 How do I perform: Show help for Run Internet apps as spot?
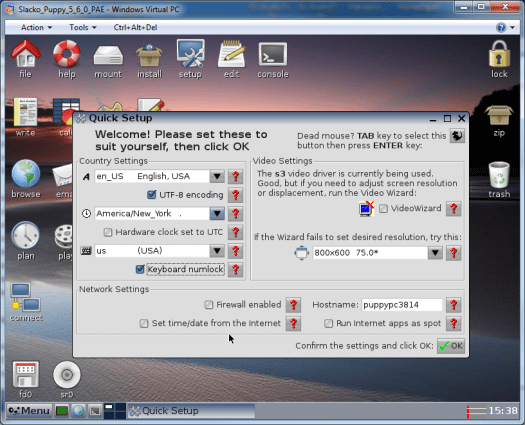[x=454, y=324]
